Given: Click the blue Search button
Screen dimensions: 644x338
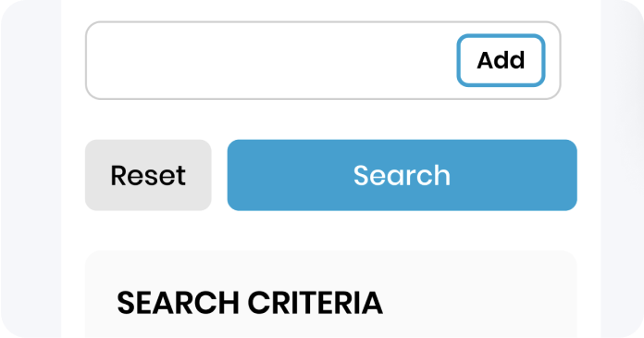Looking at the screenshot, I should click(402, 175).
